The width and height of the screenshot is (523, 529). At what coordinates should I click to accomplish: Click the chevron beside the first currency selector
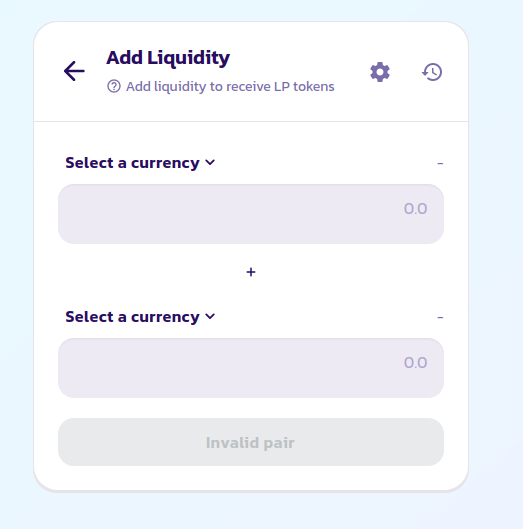coord(210,163)
